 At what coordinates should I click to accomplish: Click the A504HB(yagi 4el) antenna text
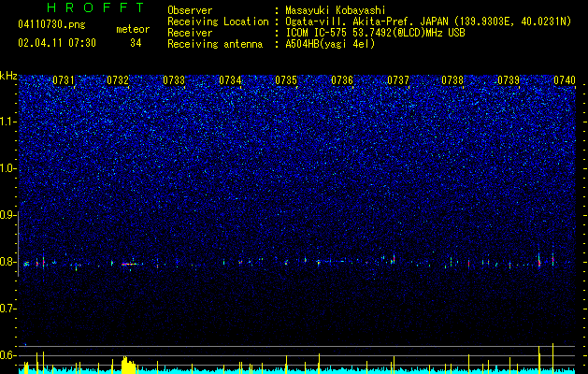(x=330, y=44)
